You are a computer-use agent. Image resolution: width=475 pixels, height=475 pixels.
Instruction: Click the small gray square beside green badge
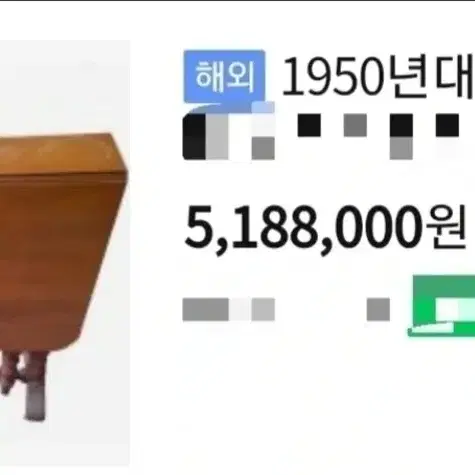pyautogui.click(x=378, y=310)
